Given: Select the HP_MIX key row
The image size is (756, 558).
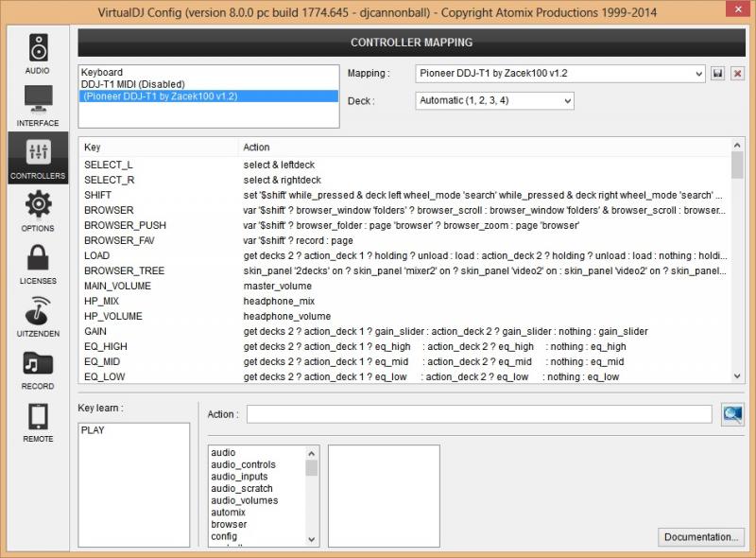Looking at the screenshot, I should tap(404, 301).
